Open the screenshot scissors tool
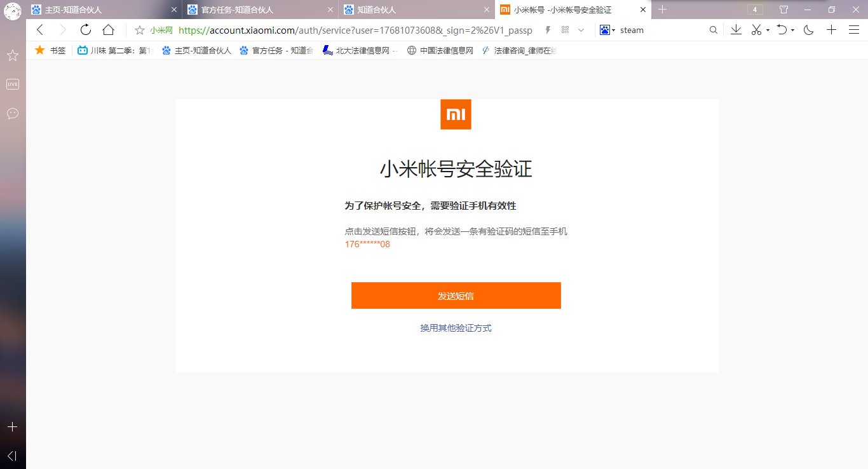 pos(757,30)
